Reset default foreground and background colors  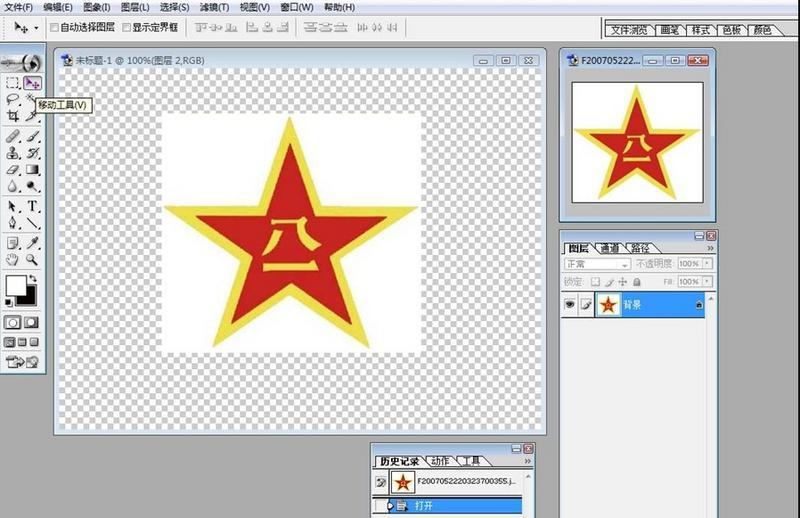(x=8, y=302)
